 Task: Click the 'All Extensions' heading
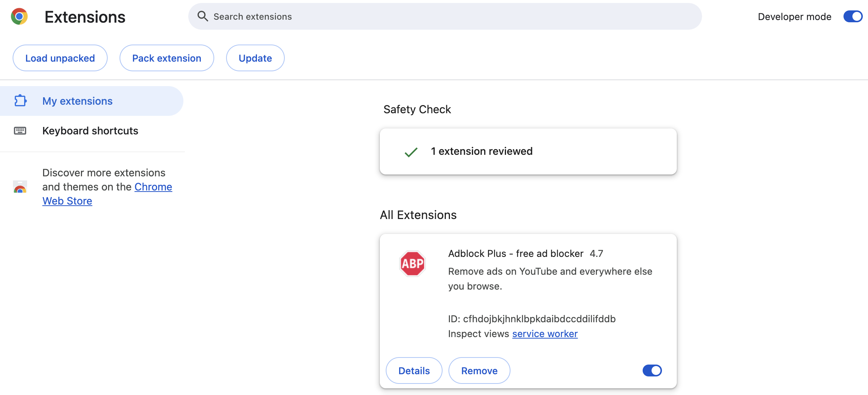click(418, 215)
